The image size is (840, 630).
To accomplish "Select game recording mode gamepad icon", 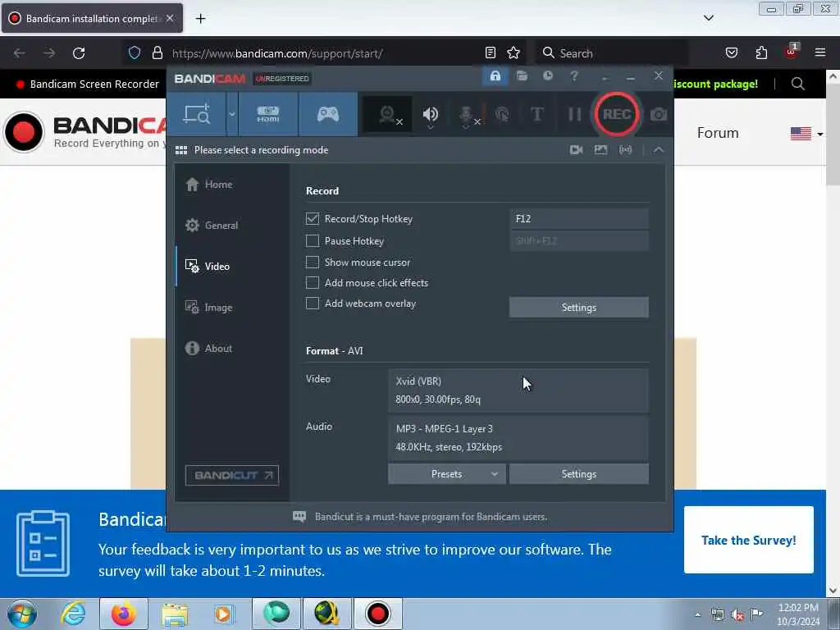I will point(328,114).
